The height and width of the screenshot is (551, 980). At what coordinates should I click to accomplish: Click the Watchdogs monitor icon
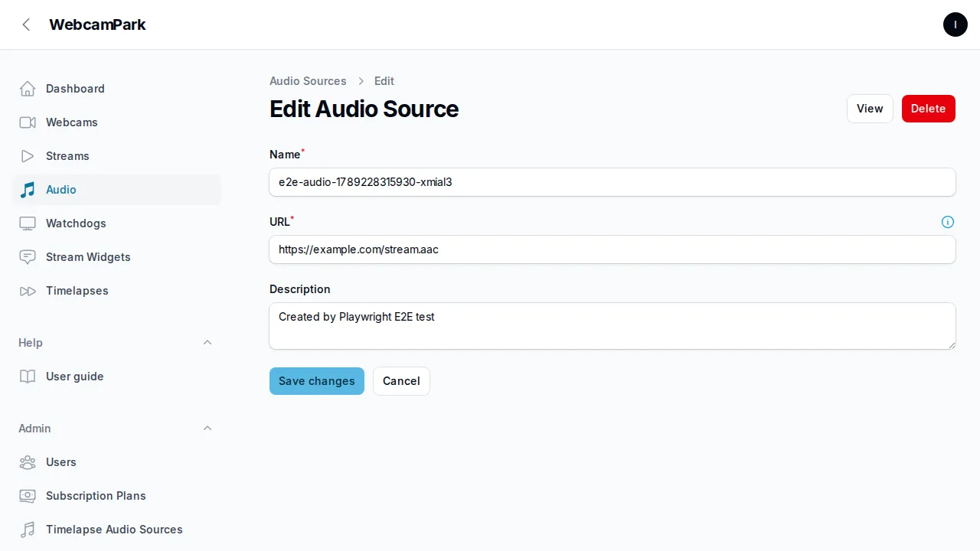coord(28,223)
